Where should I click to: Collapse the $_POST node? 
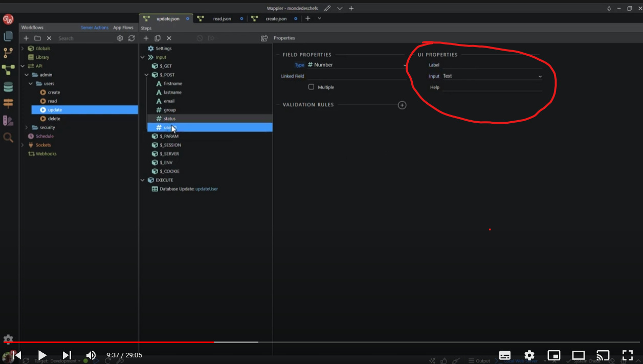[147, 75]
